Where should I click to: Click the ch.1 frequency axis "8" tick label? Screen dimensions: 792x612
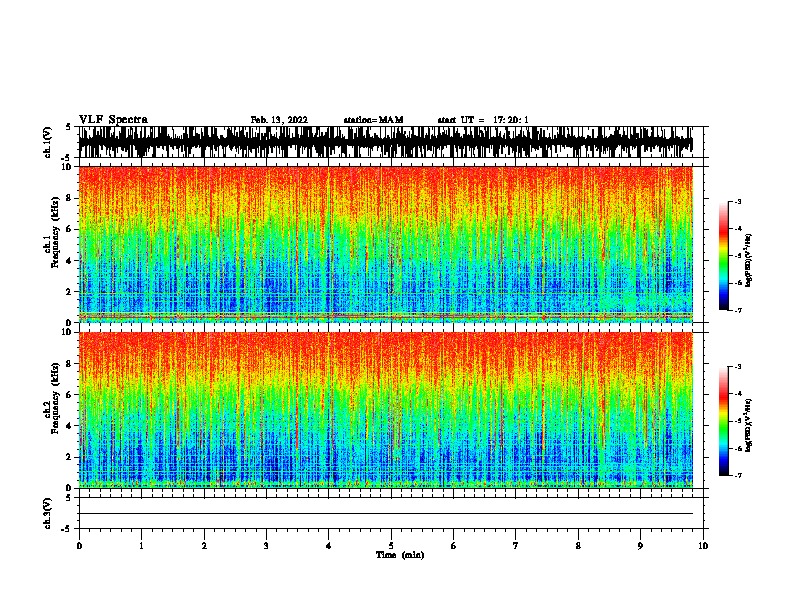(x=70, y=198)
